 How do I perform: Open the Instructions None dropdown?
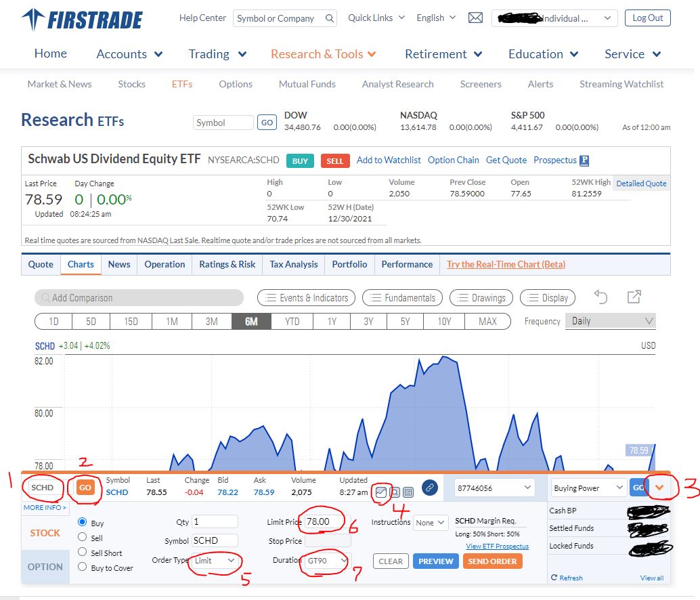point(431,522)
